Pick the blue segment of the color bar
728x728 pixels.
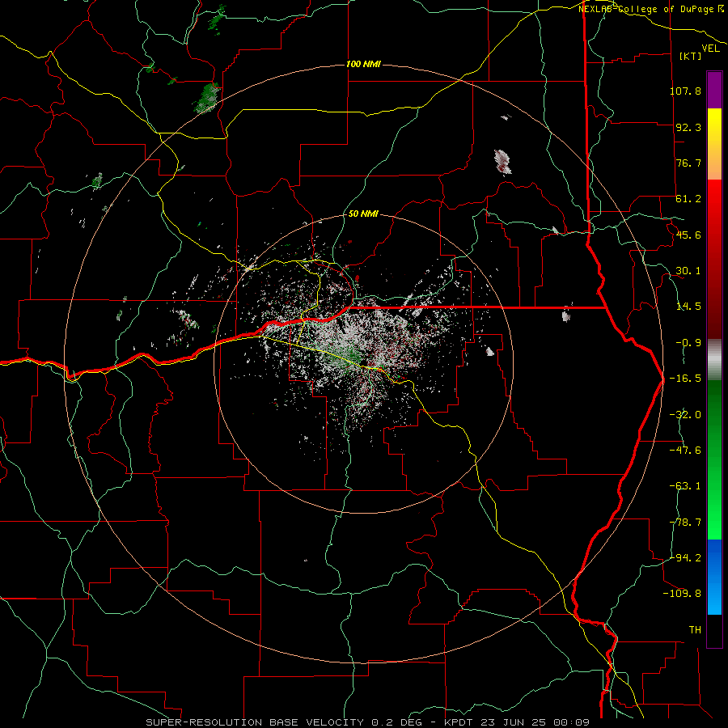(714, 577)
